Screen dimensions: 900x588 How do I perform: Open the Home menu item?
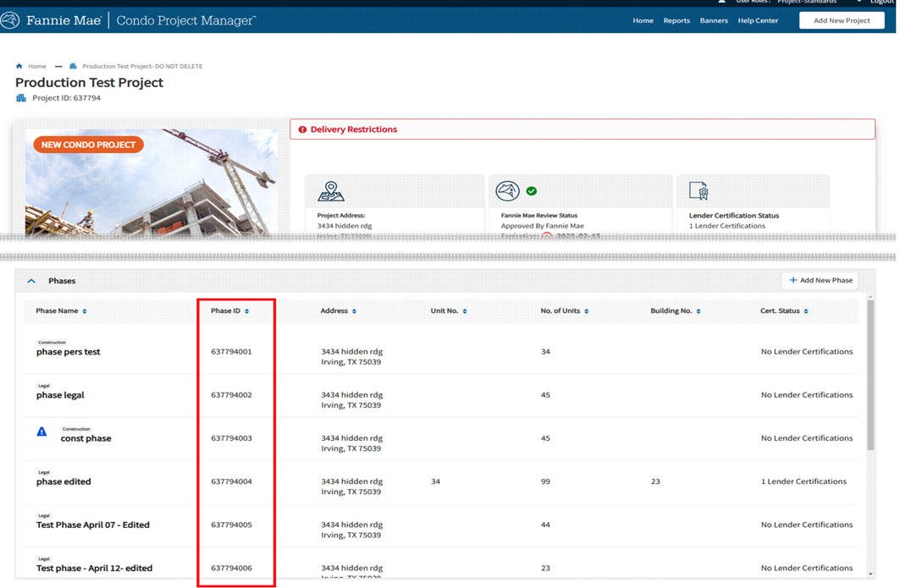pos(643,20)
